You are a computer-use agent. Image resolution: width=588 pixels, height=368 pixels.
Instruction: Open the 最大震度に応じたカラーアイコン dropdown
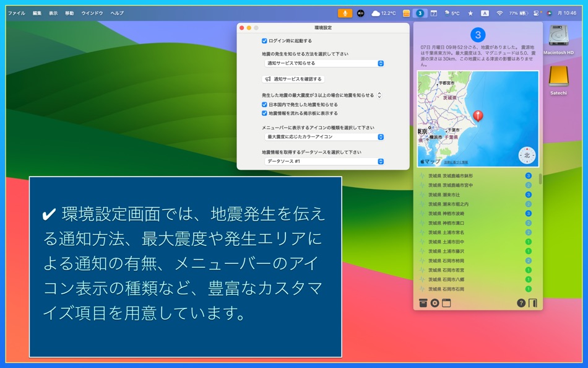point(324,137)
